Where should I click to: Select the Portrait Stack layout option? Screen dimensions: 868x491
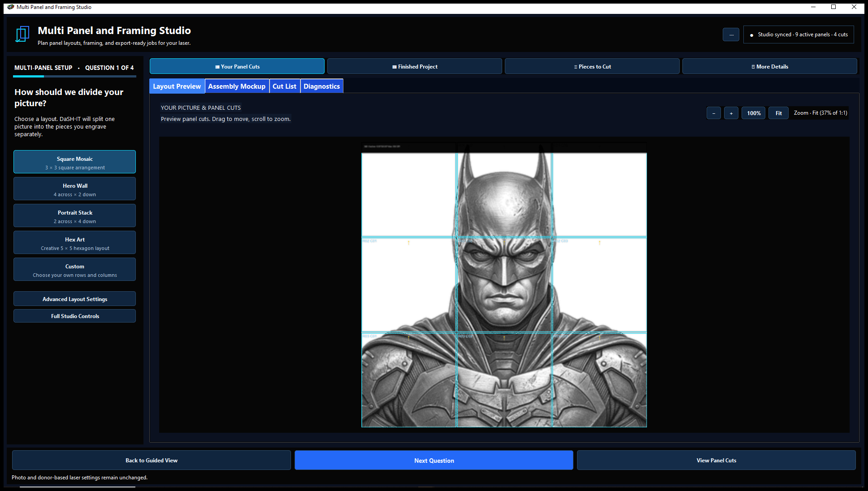[74, 215]
